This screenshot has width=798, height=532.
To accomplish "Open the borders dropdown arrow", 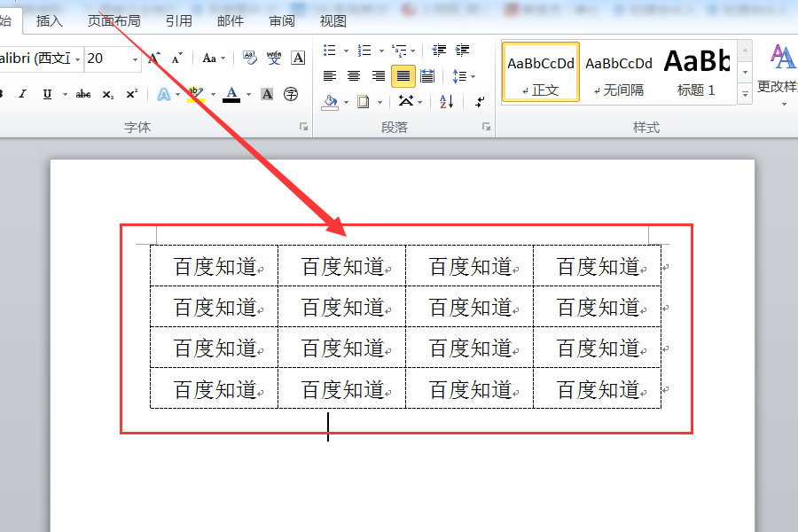I will [379, 102].
